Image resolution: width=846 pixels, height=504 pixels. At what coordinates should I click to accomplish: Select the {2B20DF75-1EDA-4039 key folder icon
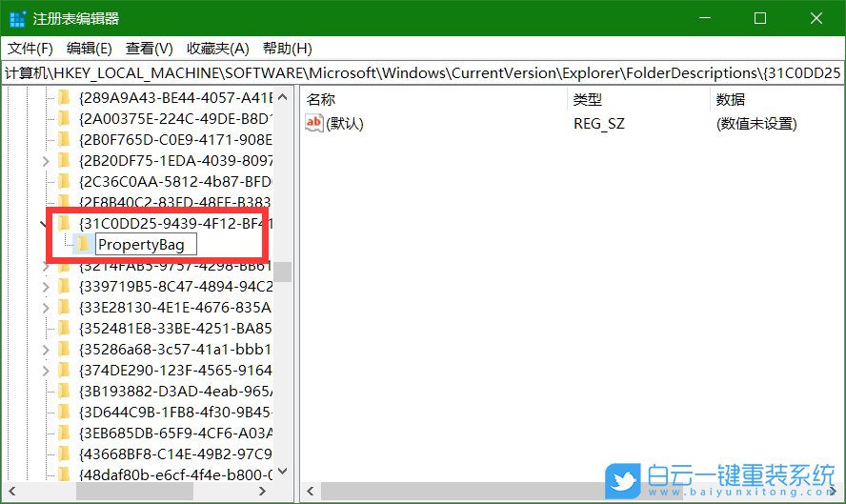click(x=64, y=160)
